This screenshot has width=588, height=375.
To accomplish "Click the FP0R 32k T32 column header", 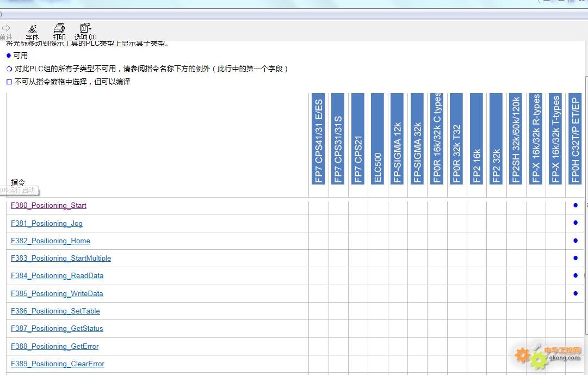I will (456, 139).
